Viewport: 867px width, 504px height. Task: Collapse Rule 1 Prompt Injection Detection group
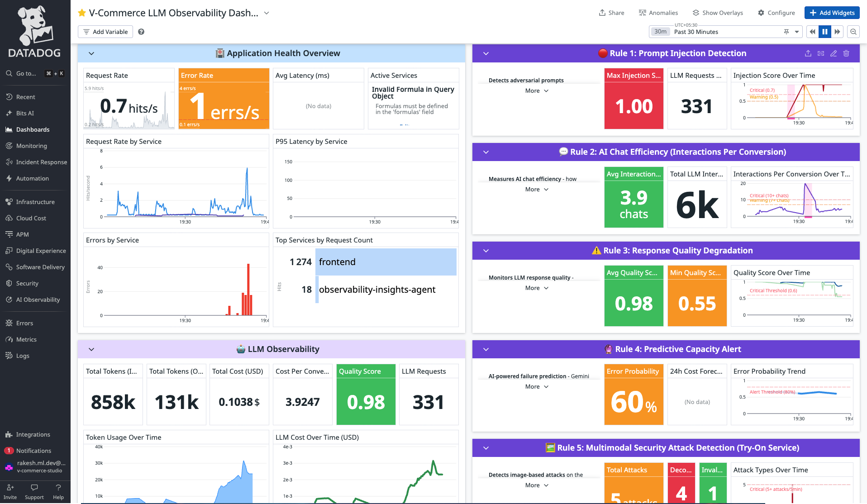(x=486, y=53)
